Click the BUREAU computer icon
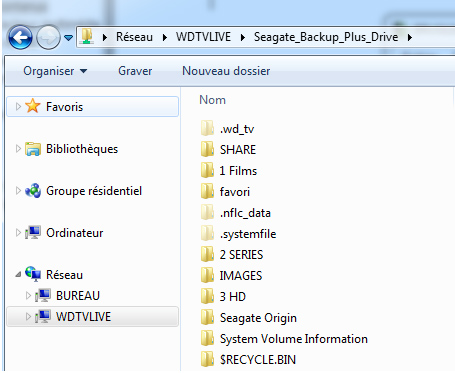Image resolution: width=455 pixels, height=373 pixels. pos(43,295)
